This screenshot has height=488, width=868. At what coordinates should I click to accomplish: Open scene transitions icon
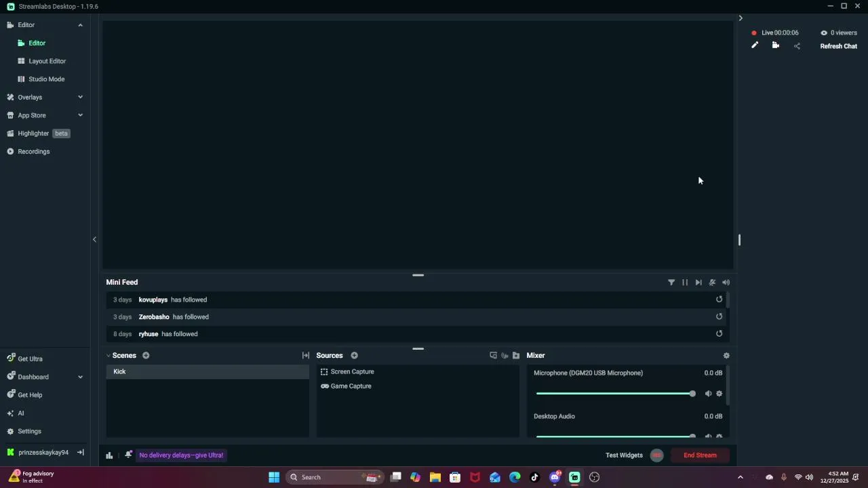306,355
